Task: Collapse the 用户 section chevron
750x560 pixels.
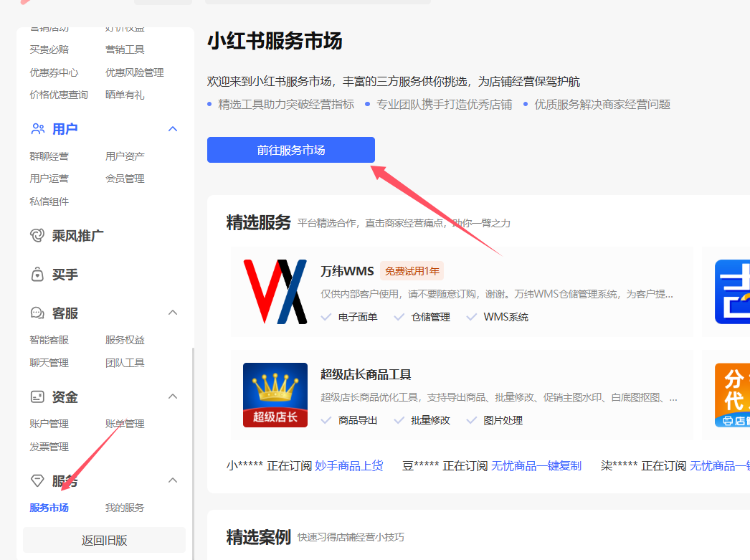Action: tap(173, 129)
